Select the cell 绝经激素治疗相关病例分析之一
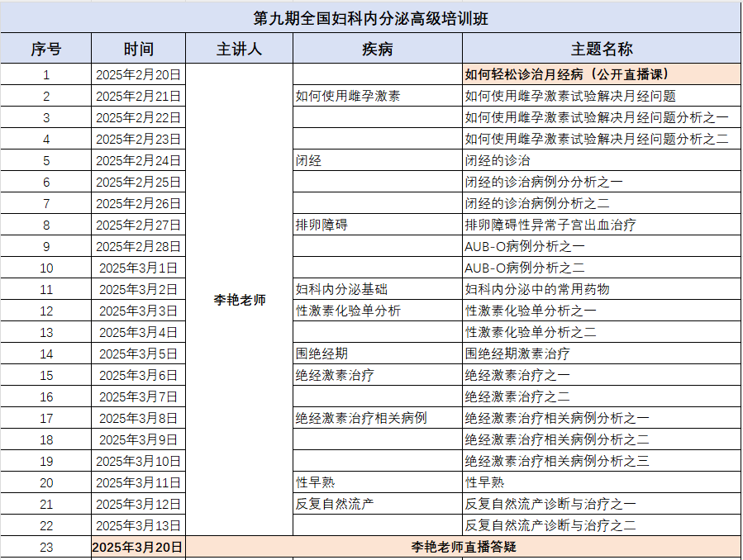The width and height of the screenshot is (743, 560). point(602,418)
